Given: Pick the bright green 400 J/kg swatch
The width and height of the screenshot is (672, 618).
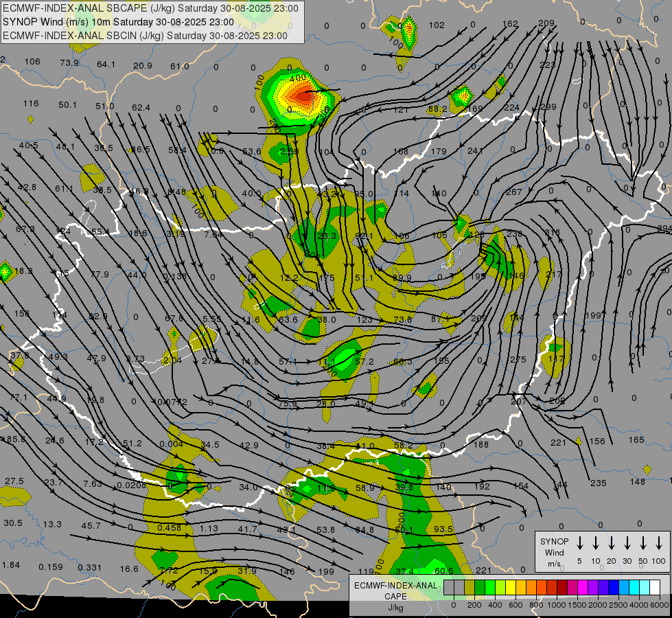Looking at the screenshot, I should coord(490,588).
